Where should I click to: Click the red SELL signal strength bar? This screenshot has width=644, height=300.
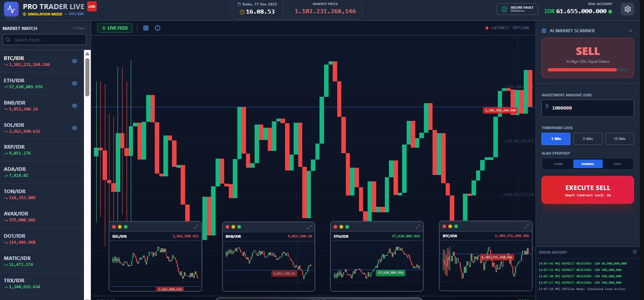tap(582, 70)
